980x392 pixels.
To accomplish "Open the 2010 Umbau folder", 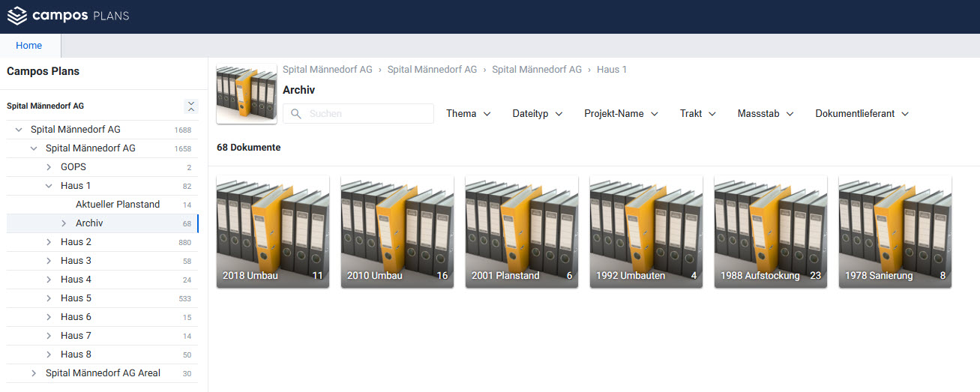I will click(x=397, y=232).
